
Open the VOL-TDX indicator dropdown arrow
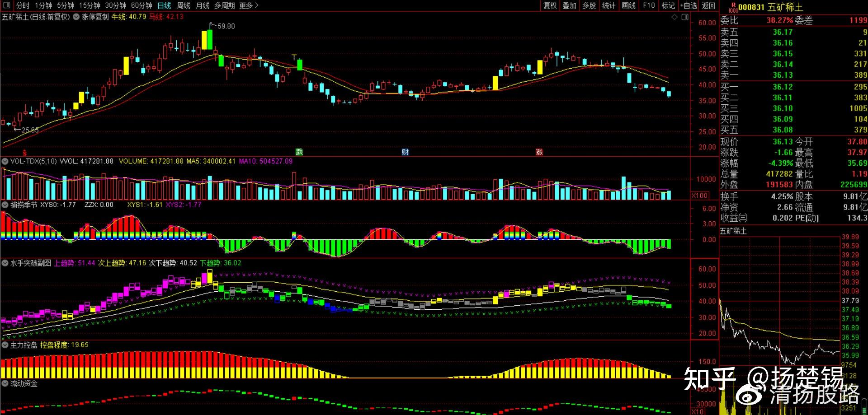point(5,161)
